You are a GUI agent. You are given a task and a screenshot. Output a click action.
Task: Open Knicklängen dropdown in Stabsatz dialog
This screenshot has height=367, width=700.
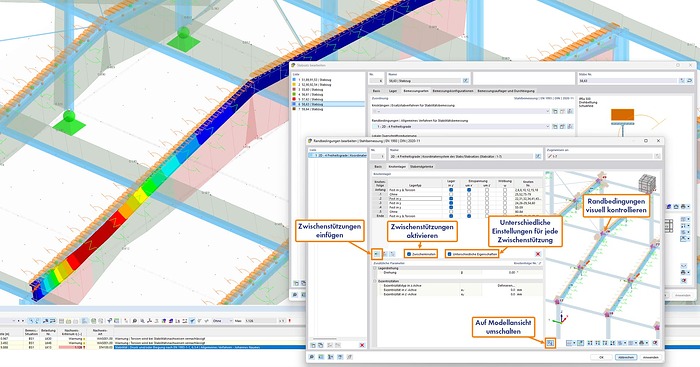pos(460,111)
